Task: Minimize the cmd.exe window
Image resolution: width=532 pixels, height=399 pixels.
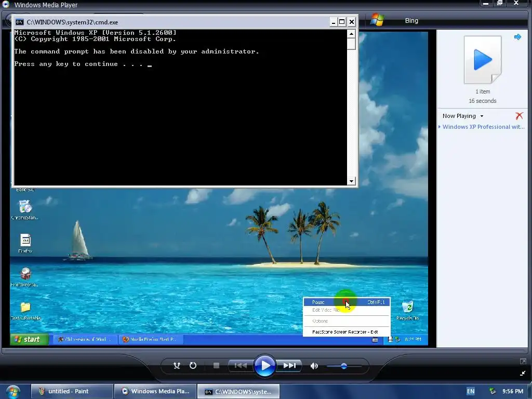Action: pos(334,22)
